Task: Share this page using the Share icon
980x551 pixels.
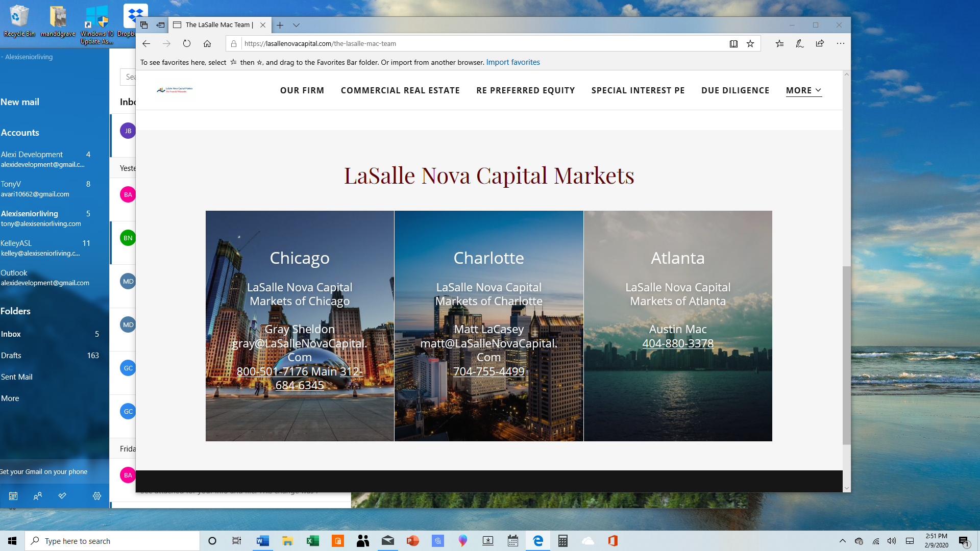Action: [x=820, y=44]
